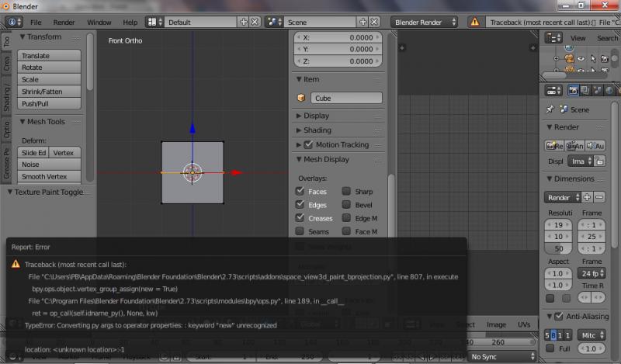Viewport: 621px width, 364px height.
Task: Open the Mitc anti-aliasing filter dropdown
Action: pyautogui.click(x=592, y=335)
